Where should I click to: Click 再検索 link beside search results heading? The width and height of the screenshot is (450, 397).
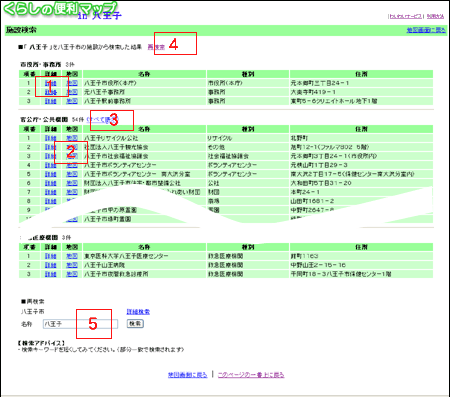click(x=156, y=47)
